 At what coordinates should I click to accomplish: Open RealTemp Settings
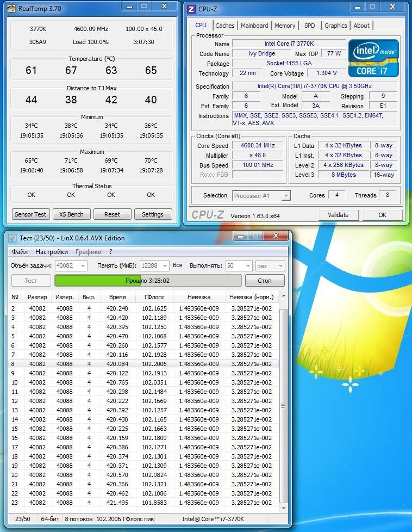[153, 214]
